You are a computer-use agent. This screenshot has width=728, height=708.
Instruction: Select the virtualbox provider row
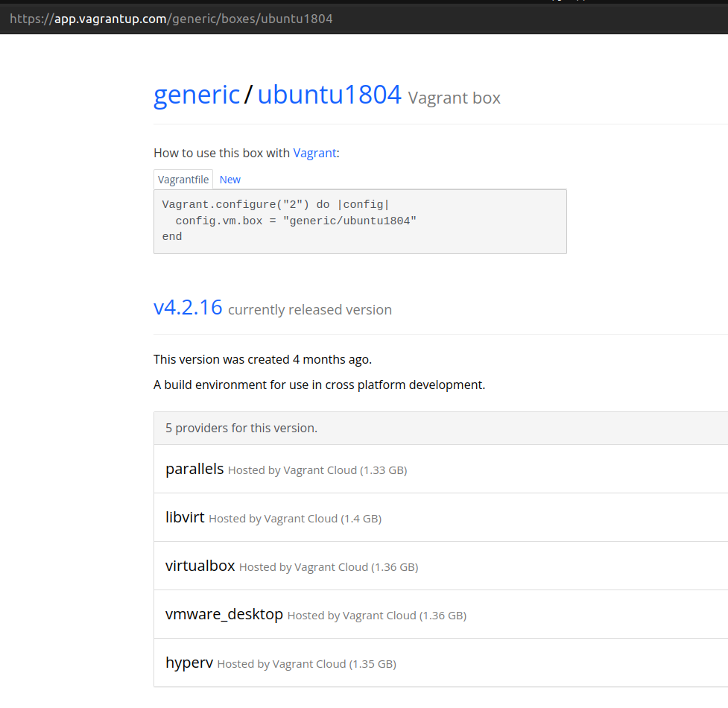[441, 566]
